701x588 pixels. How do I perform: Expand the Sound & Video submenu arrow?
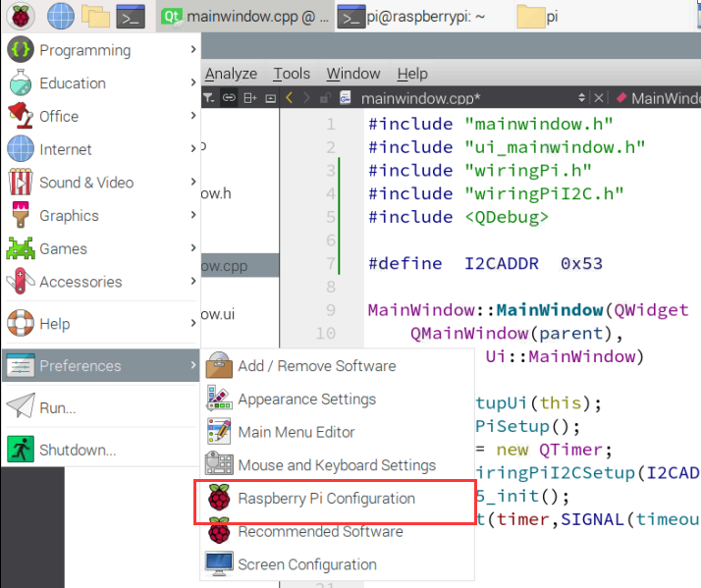point(193,182)
